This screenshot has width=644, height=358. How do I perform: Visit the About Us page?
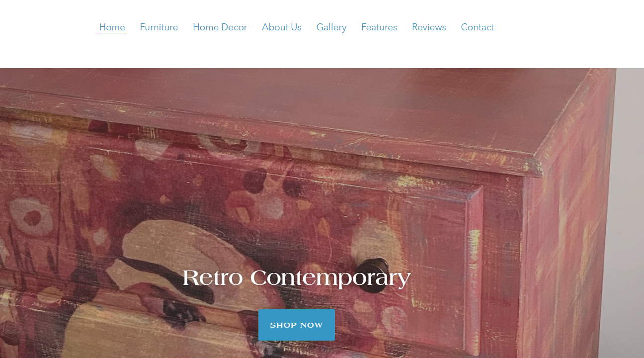(x=282, y=27)
